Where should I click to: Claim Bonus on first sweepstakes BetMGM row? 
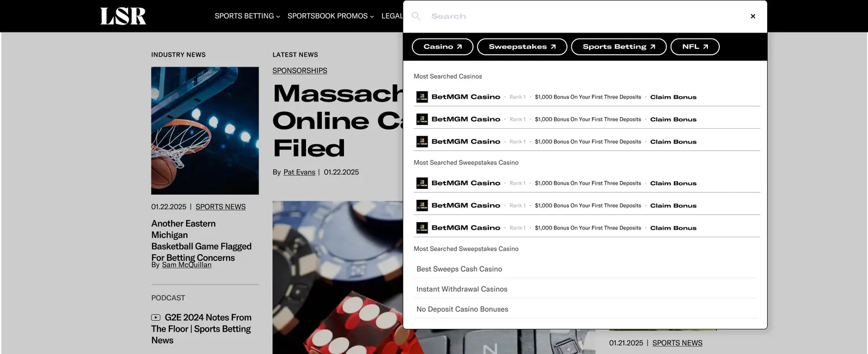tap(673, 184)
